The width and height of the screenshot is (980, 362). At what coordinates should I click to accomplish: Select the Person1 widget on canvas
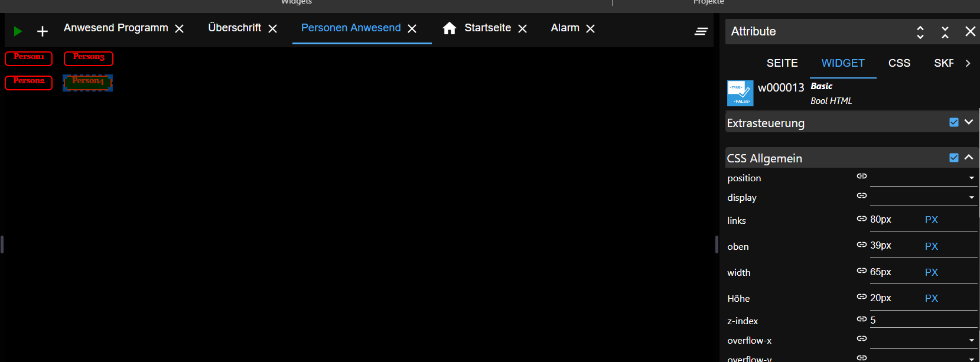[x=29, y=58]
